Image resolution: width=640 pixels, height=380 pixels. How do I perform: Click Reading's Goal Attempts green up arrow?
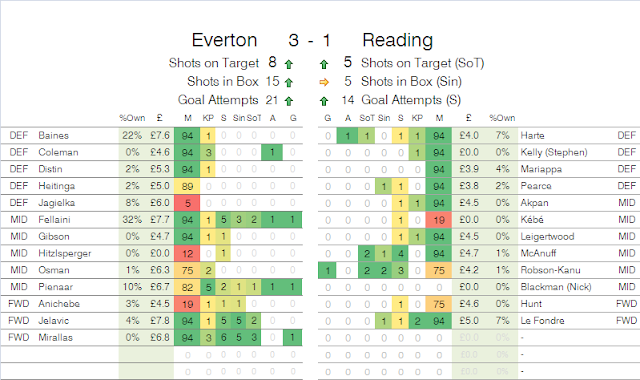pyautogui.click(x=324, y=101)
